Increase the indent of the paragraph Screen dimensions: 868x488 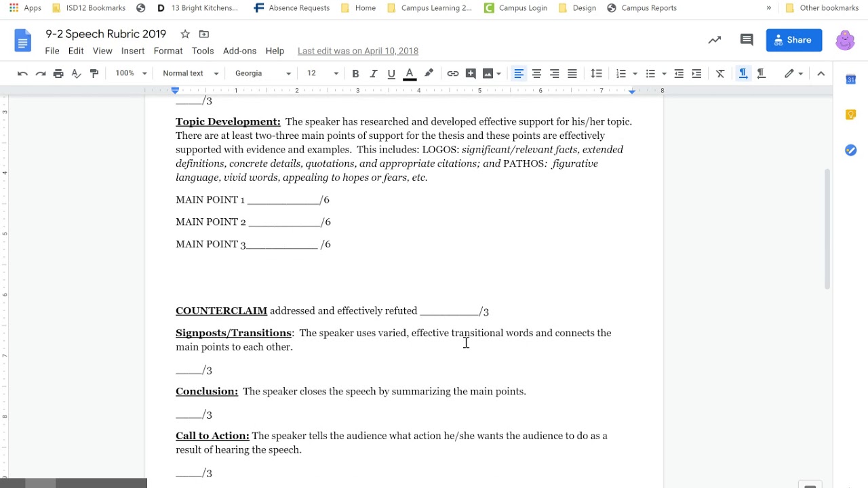click(696, 73)
